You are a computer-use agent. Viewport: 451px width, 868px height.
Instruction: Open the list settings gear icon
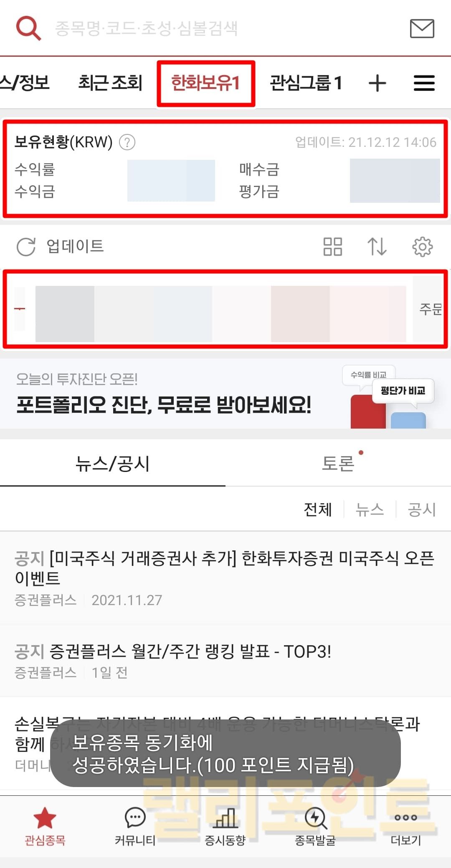point(422,247)
